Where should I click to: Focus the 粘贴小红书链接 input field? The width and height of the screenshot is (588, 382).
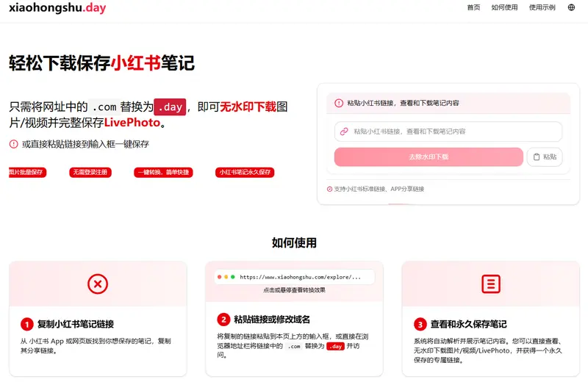pyautogui.click(x=448, y=131)
